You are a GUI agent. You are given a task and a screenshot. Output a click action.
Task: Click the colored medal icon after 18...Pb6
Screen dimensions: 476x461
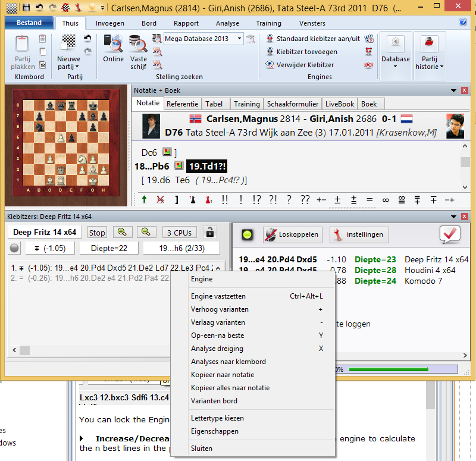(179, 166)
